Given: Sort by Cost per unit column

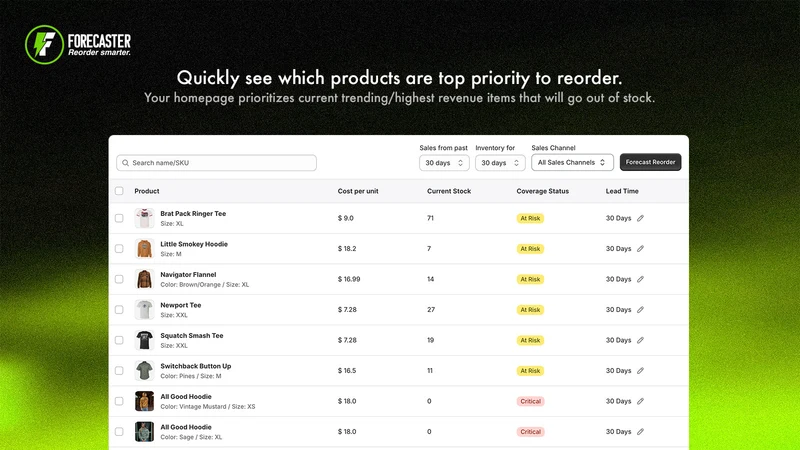Looking at the screenshot, I should [x=358, y=191].
